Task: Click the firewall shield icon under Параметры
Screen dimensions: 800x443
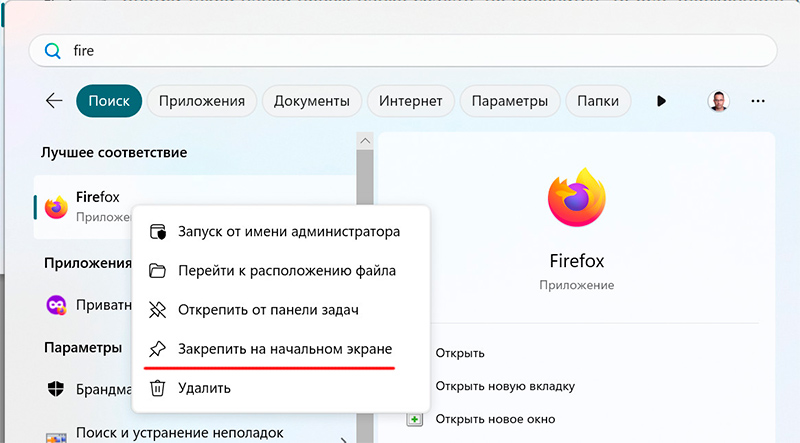Action: coord(56,388)
